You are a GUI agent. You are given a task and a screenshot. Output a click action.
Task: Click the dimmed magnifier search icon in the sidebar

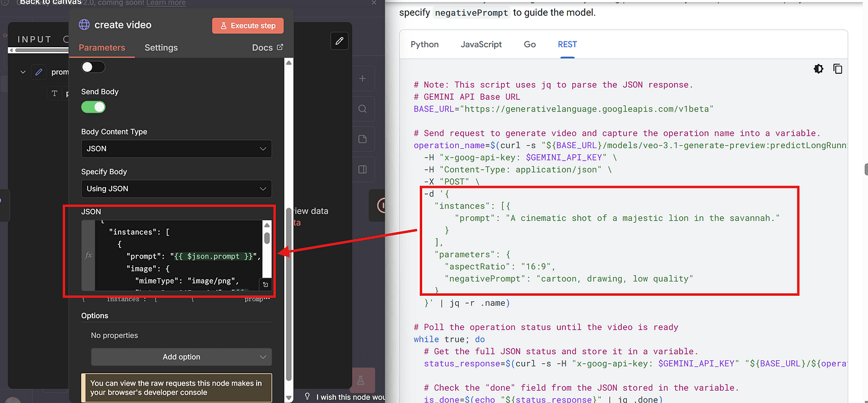[362, 109]
